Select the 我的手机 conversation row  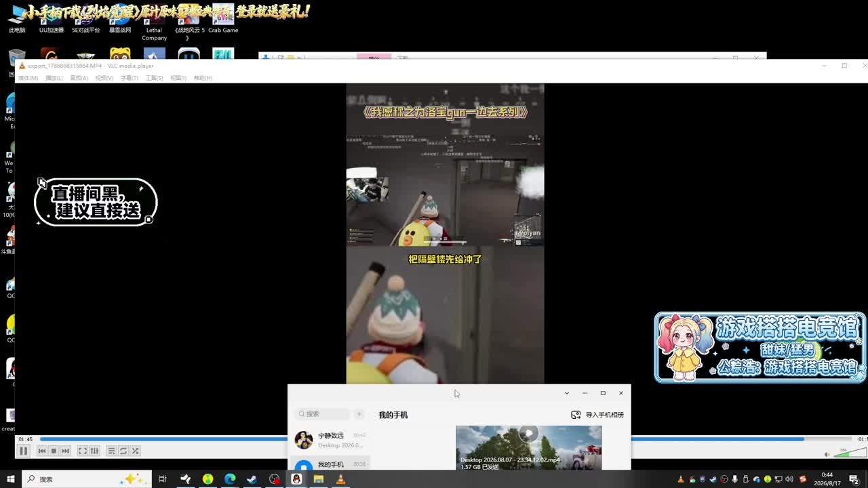click(330, 464)
